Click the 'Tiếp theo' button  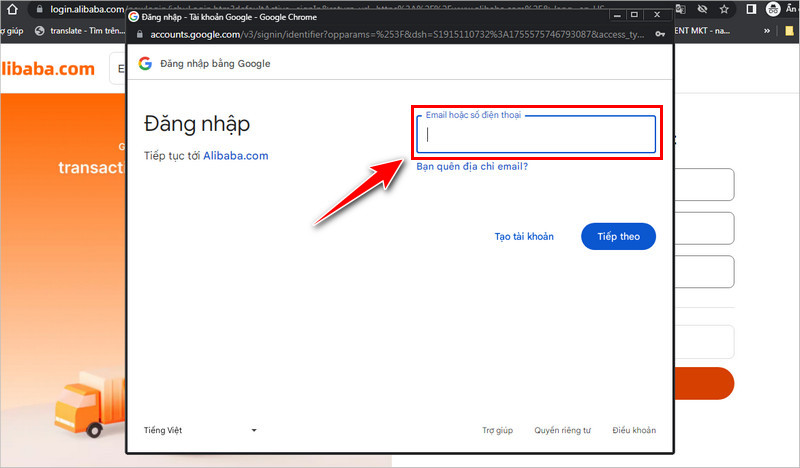click(x=618, y=236)
